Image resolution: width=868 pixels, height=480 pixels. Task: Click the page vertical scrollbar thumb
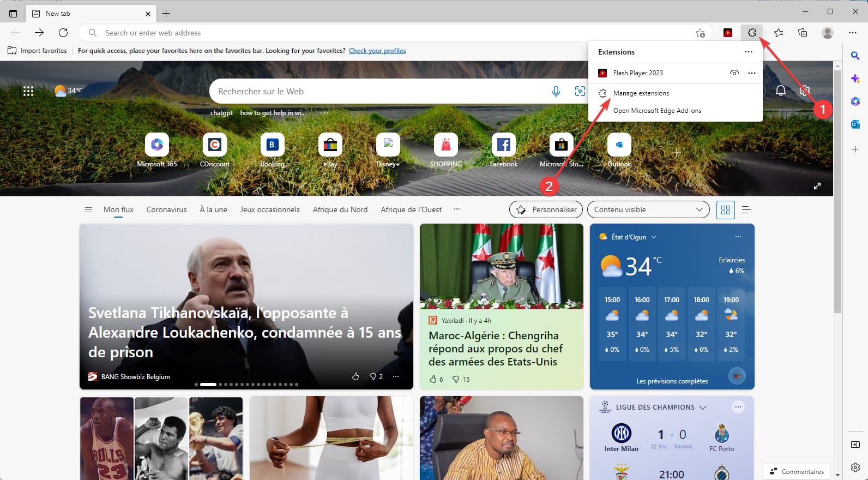click(x=837, y=191)
